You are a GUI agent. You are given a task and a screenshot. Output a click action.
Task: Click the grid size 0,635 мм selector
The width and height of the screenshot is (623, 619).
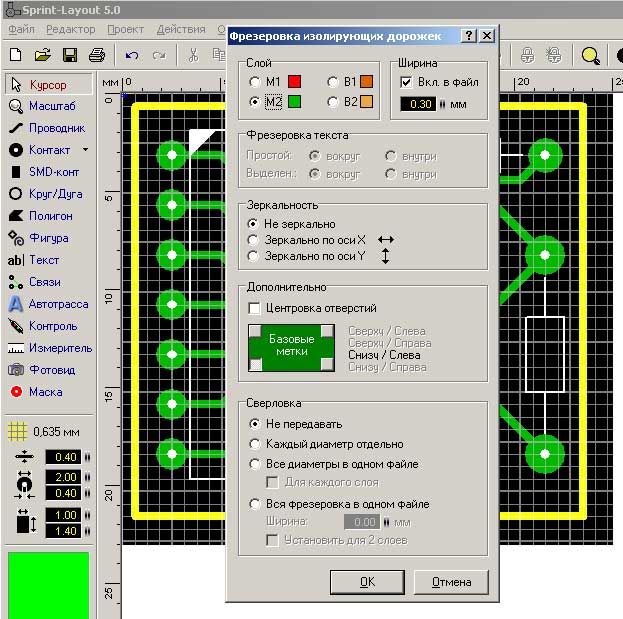pyautogui.click(x=48, y=432)
